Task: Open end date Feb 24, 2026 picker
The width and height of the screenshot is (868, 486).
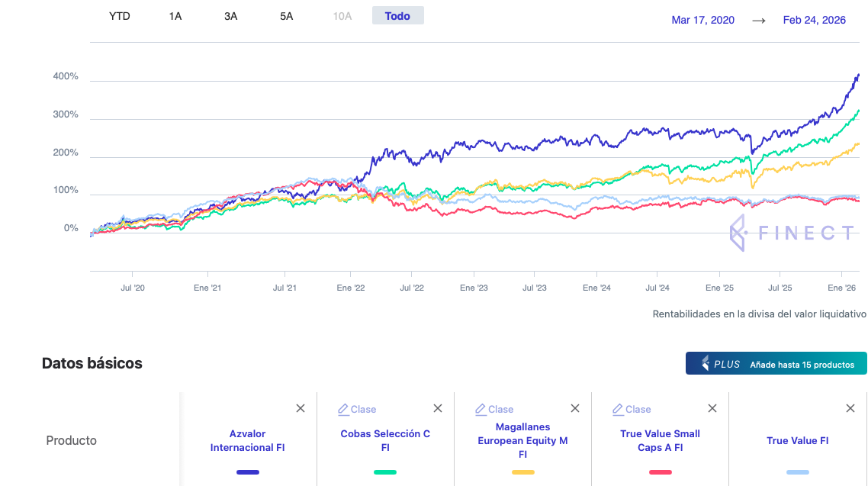Action: (x=814, y=21)
